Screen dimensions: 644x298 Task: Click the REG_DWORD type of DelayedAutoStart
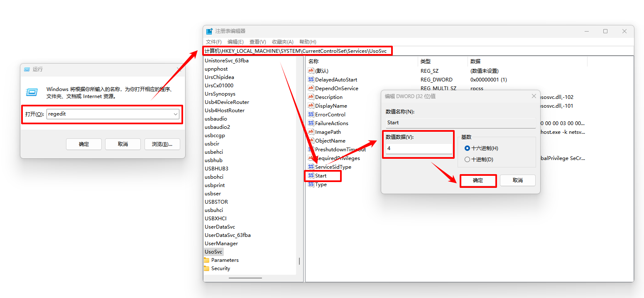point(436,79)
